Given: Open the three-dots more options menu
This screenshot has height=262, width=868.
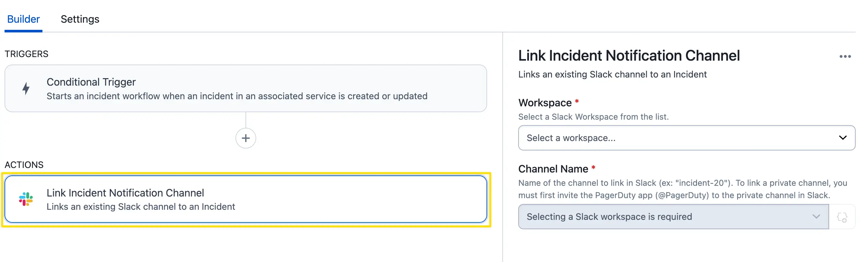Looking at the screenshot, I should click(x=845, y=56).
